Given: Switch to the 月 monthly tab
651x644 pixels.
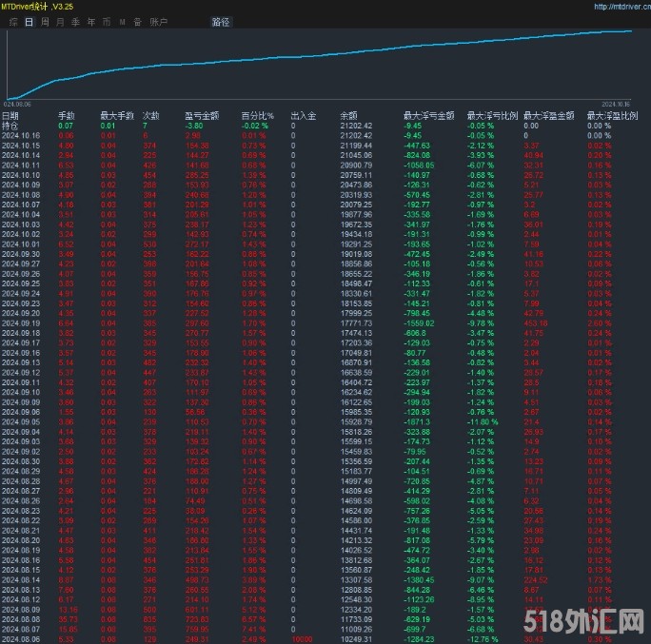Looking at the screenshot, I should point(60,21).
